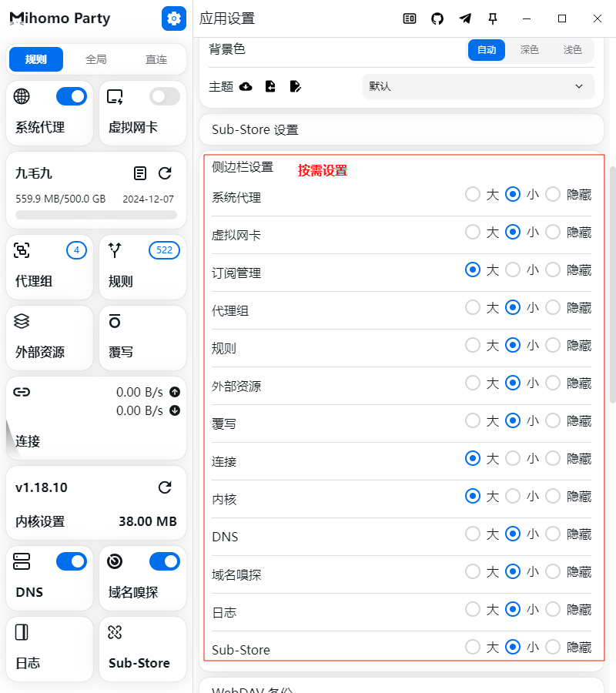Click the 九毛九 traffic usage progress bar
This screenshot has width=616, height=693.
point(96,215)
